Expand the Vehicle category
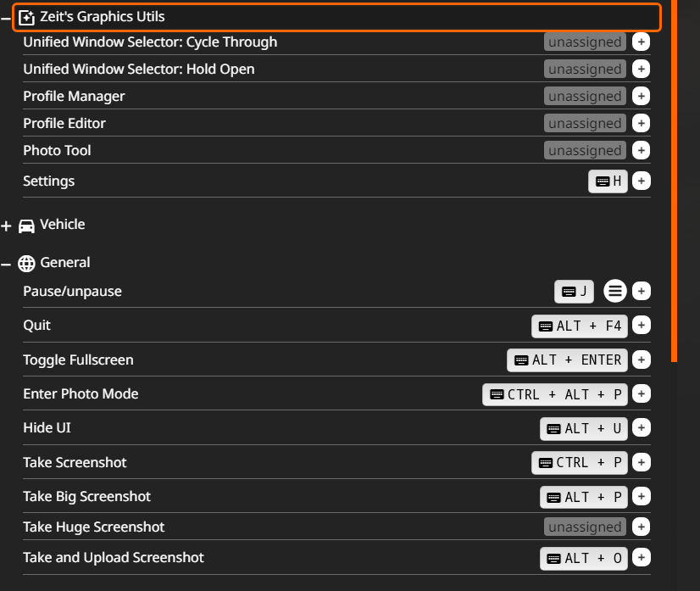 click(7, 226)
